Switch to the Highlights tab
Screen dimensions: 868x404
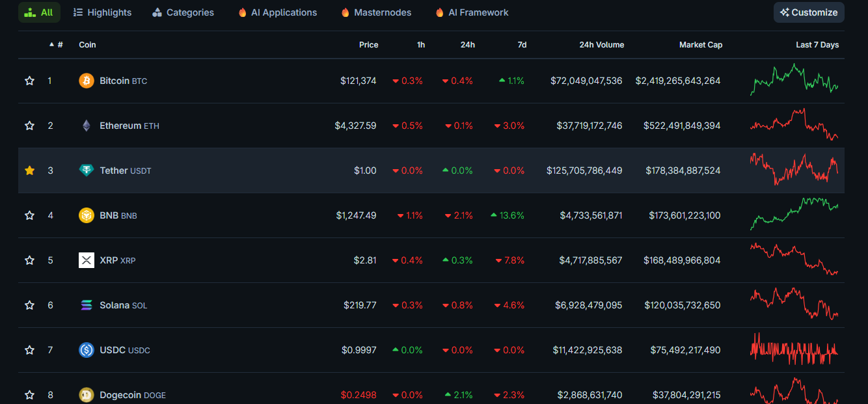tap(102, 12)
